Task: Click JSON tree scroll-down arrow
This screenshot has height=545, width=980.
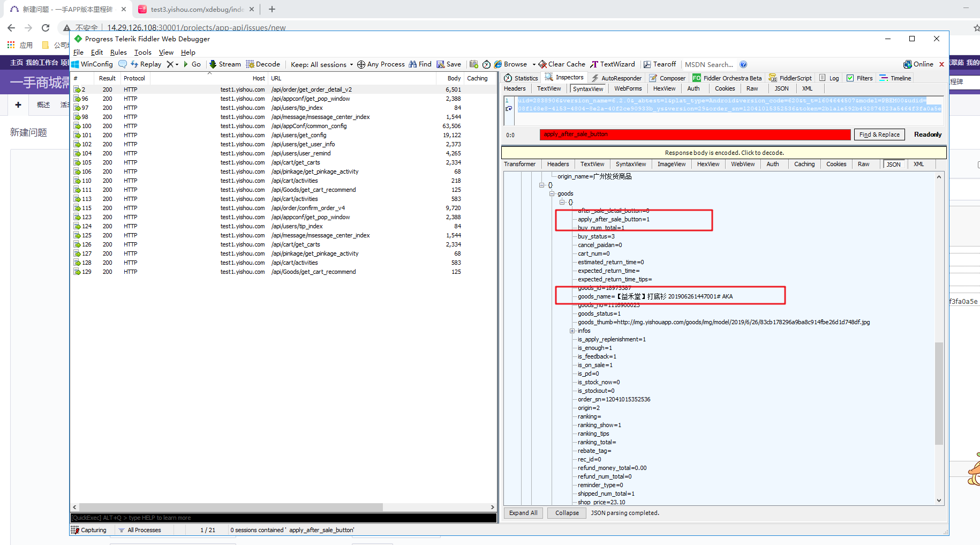Action: coord(939,501)
